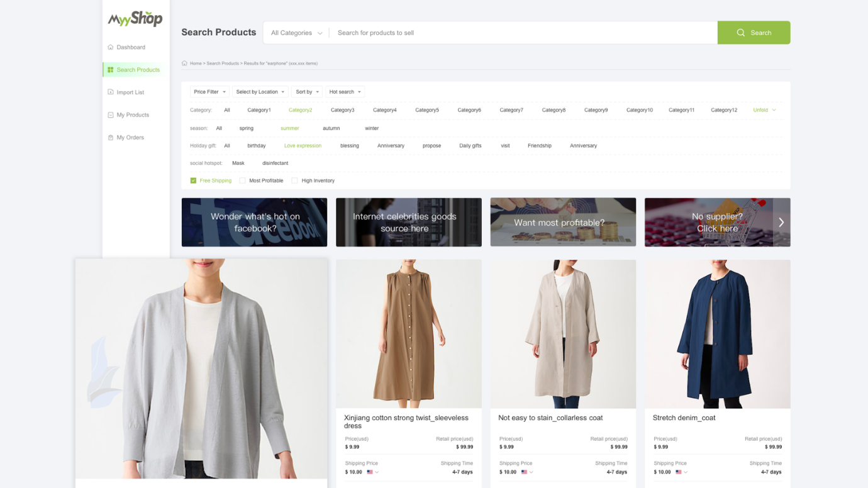Click the Import List sidebar icon

[111, 92]
